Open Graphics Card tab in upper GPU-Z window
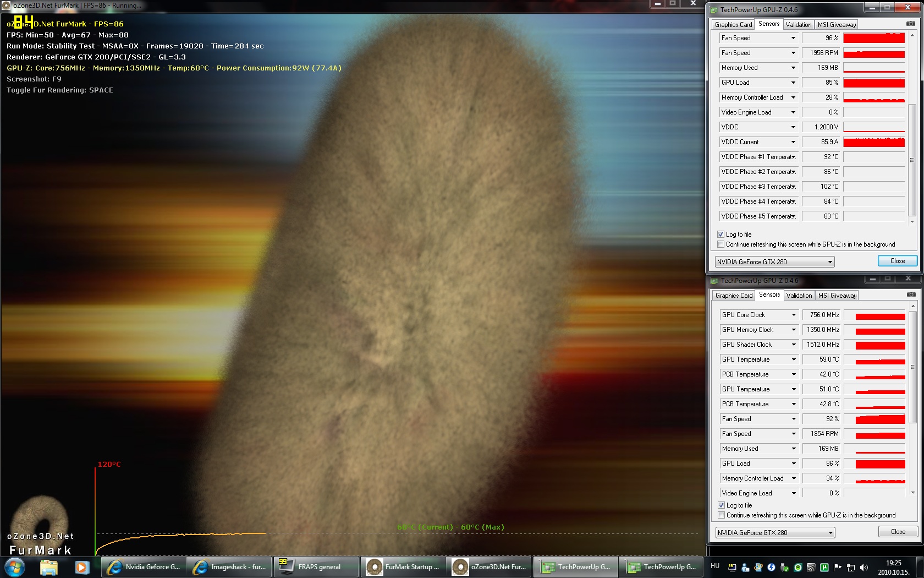 (733, 25)
